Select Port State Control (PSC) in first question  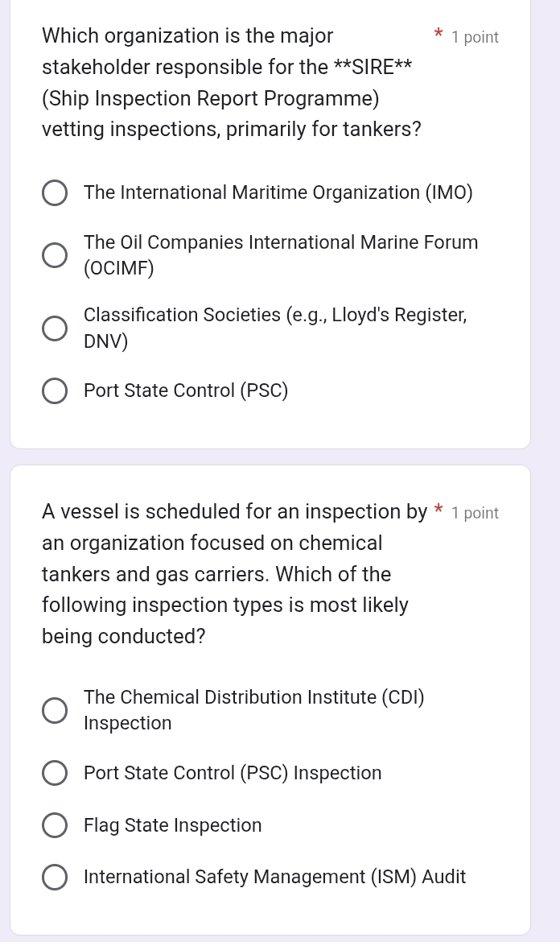coord(55,390)
